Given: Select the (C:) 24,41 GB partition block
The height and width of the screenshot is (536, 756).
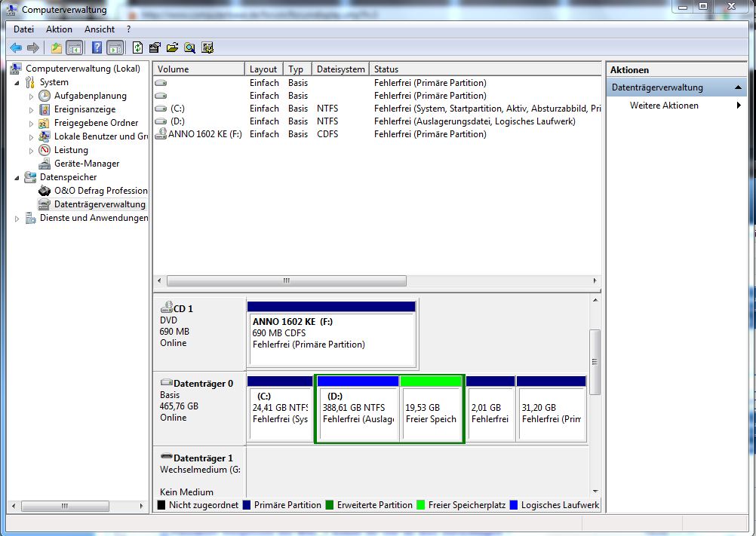Looking at the screenshot, I should [x=280, y=409].
